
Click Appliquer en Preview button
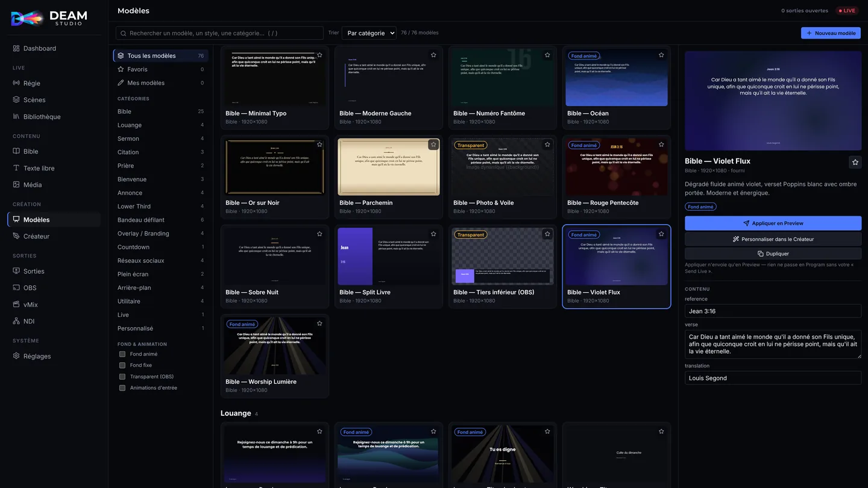tap(773, 223)
